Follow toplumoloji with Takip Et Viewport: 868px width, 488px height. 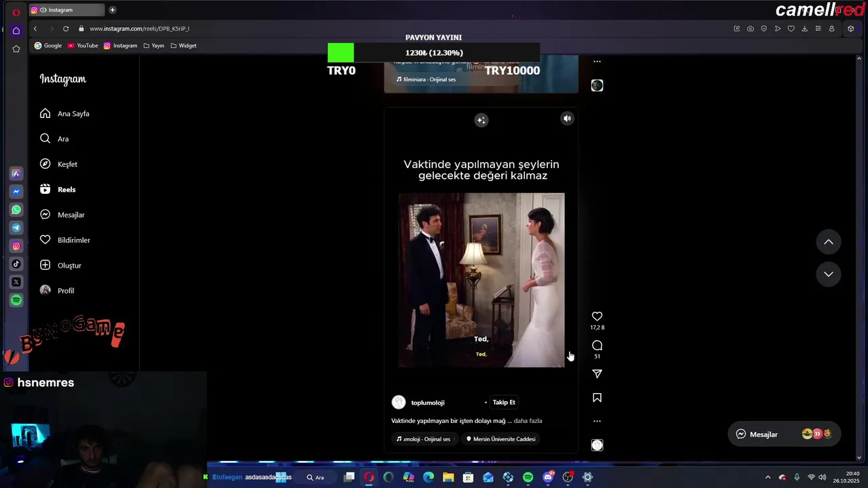coord(504,403)
